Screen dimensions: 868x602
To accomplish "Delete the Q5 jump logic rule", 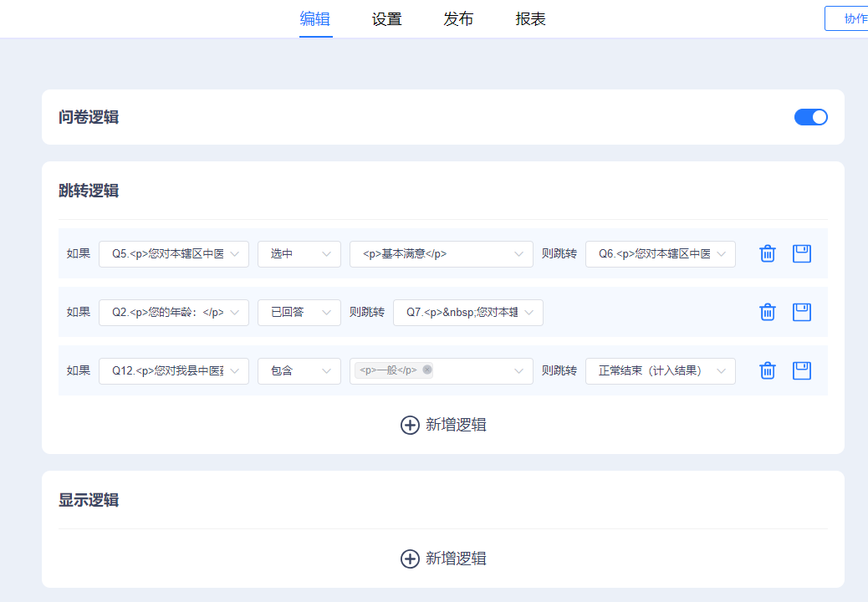I will tap(768, 254).
